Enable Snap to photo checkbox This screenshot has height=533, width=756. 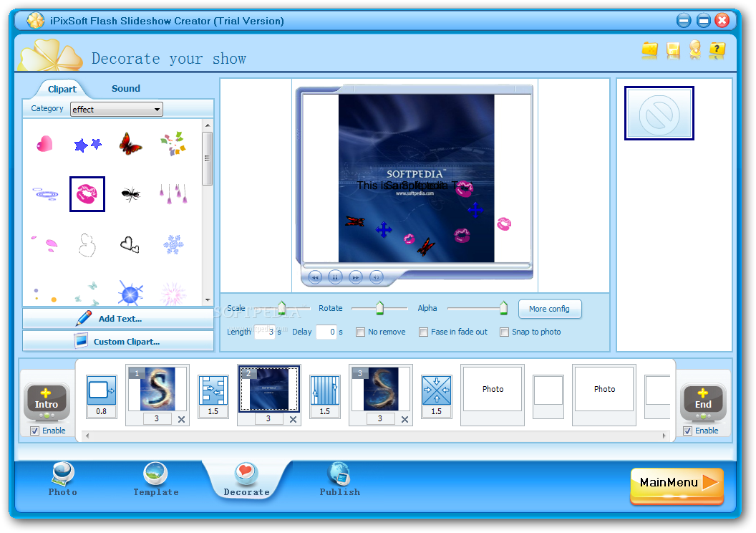(504, 332)
